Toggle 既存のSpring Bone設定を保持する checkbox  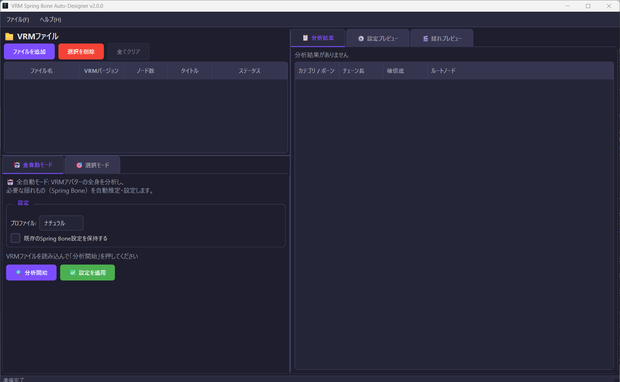point(15,238)
